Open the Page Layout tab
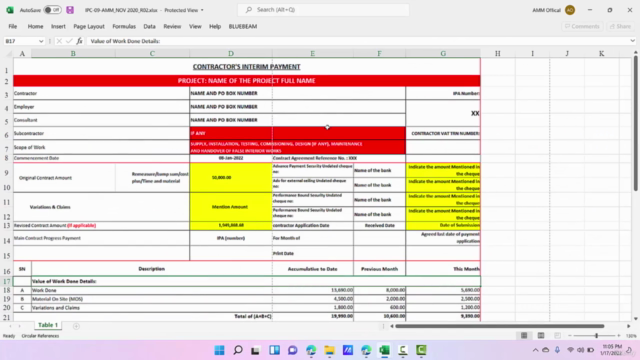Viewport: 640px width, 360px height. click(89, 26)
